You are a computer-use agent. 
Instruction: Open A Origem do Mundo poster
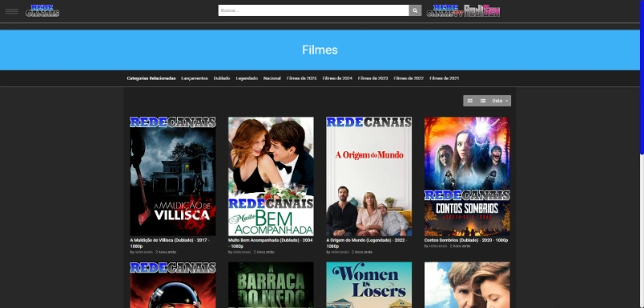369,176
